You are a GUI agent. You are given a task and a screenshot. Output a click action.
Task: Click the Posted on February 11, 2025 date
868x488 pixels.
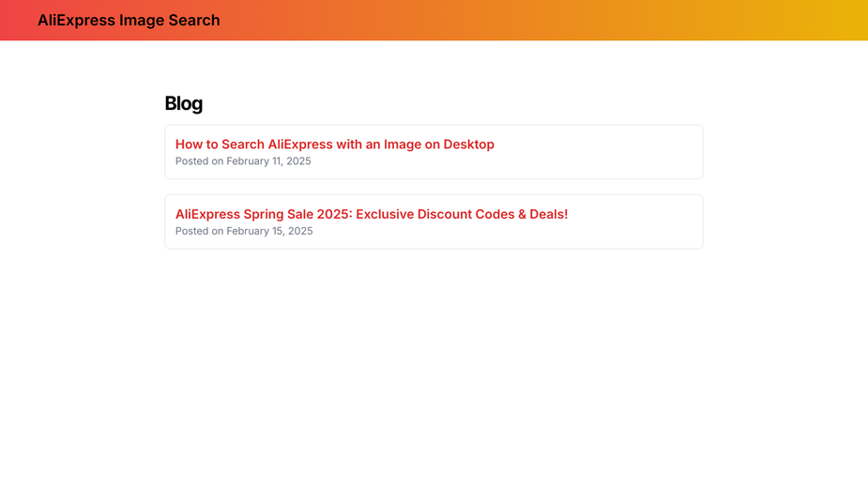point(243,161)
